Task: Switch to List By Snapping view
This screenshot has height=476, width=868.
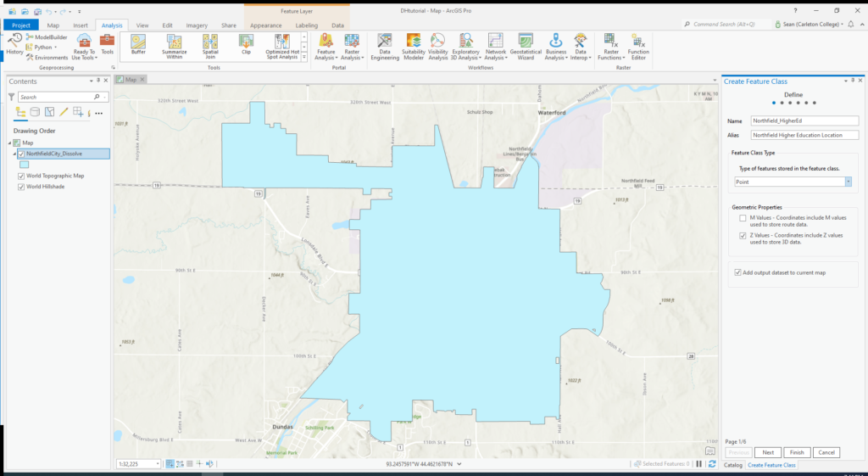Action: click(78, 113)
